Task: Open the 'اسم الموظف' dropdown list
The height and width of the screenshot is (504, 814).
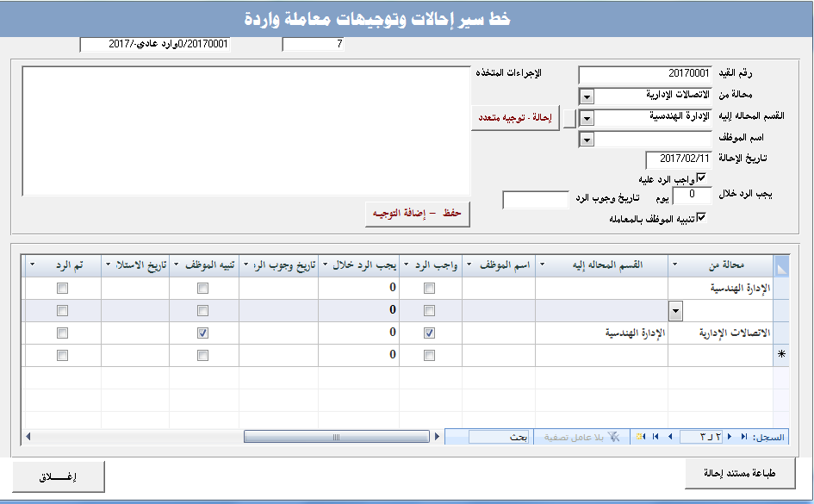Action: 587,139
